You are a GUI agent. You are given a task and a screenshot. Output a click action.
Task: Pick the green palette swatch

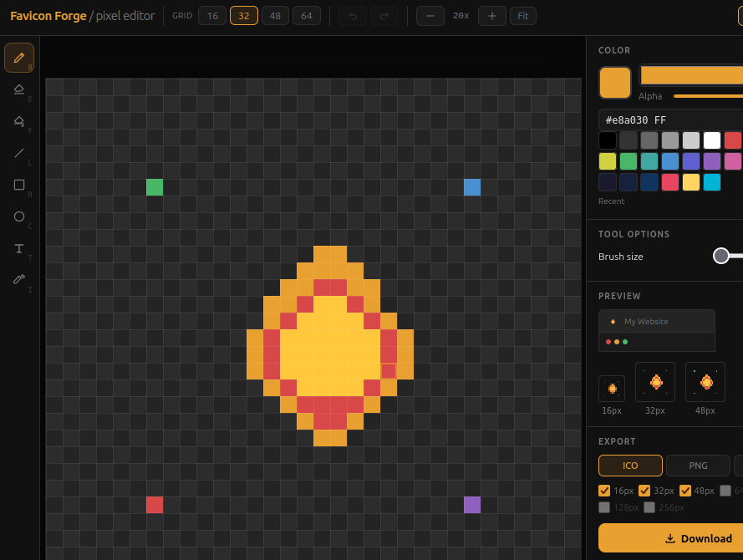point(628,161)
